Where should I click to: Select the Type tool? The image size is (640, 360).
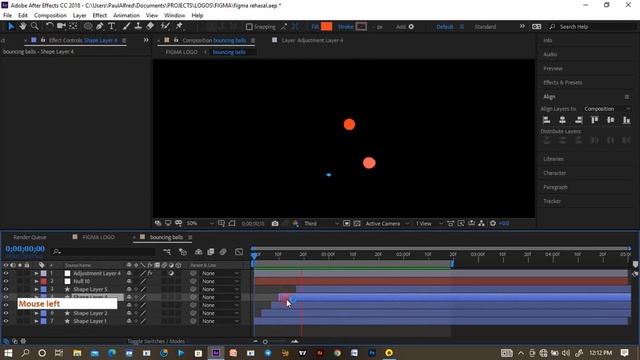(111, 27)
